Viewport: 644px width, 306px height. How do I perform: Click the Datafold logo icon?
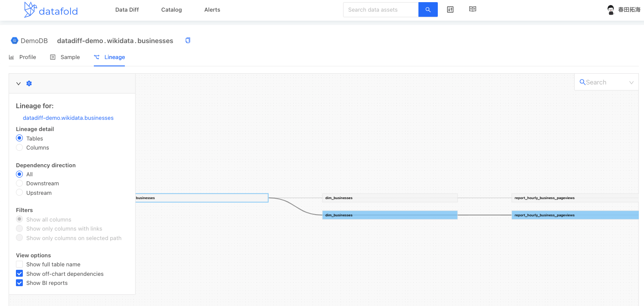click(x=30, y=9)
